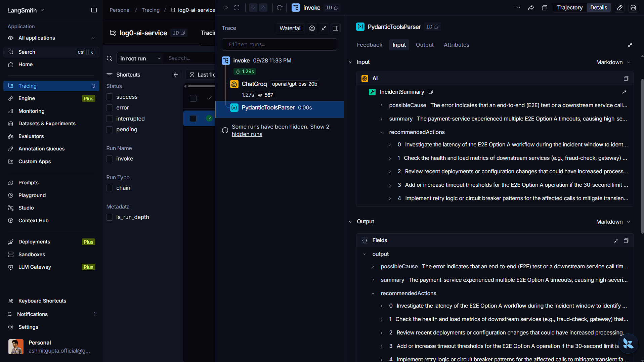The height and width of the screenshot is (362, 644).
Task: Copy the AI input message content
Action: click(x=626, y=79)
